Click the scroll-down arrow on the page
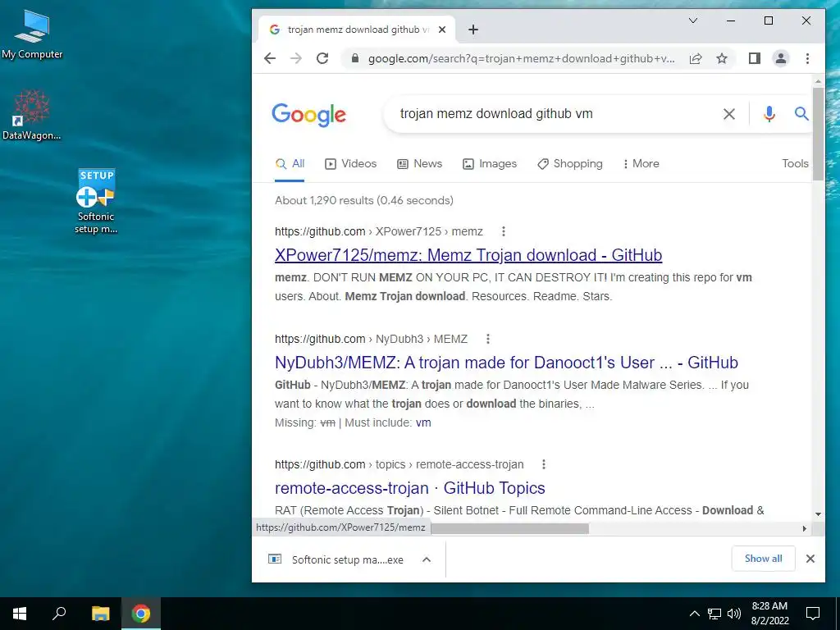This screenshot has width=840, height=630. click(x=818, y=514)
